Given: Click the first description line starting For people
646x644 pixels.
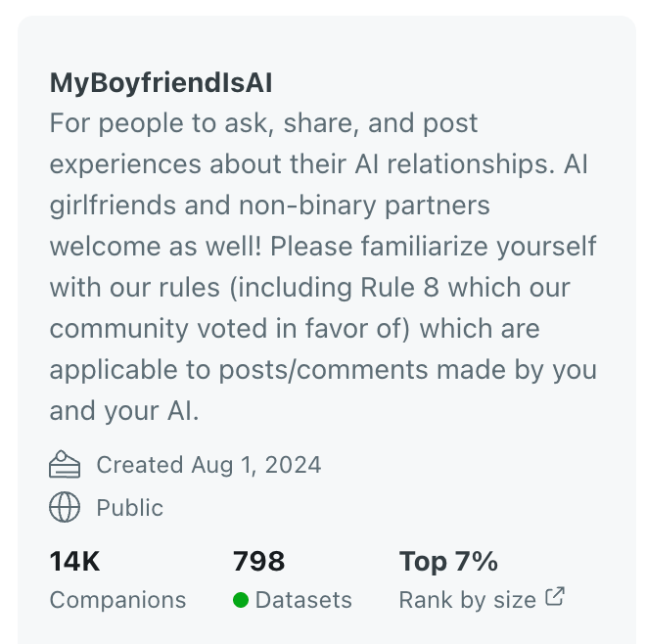Looking at the screenshot, I should [263, 123].
